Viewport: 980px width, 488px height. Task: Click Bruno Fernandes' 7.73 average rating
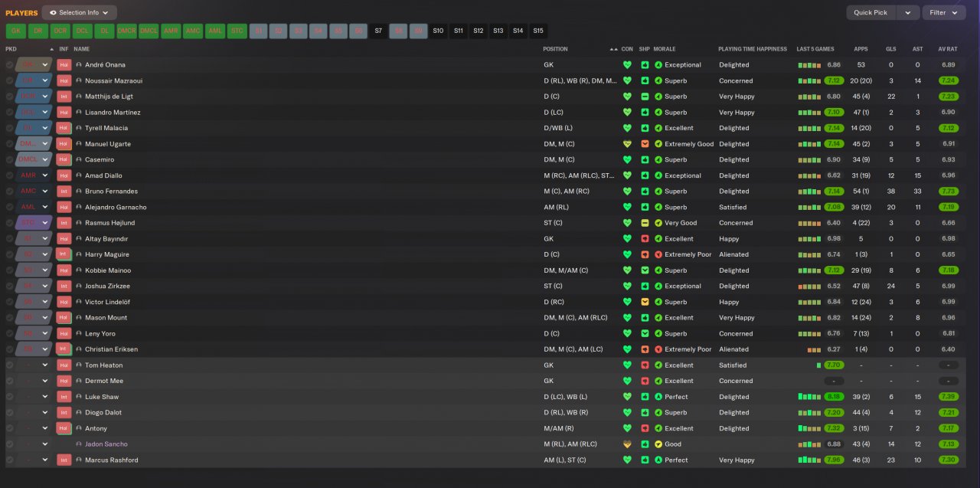949,192
